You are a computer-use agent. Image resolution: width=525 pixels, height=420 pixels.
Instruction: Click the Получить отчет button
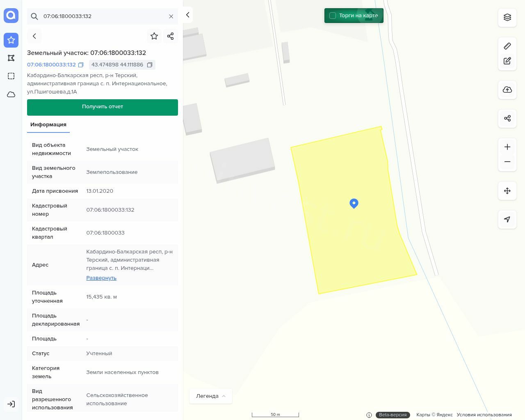click(x=103, y=107)
